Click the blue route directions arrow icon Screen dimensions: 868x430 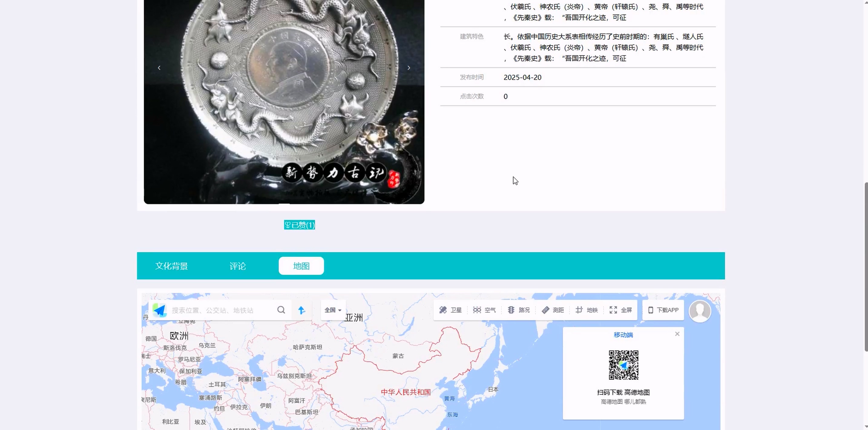(x=301, y=310)
